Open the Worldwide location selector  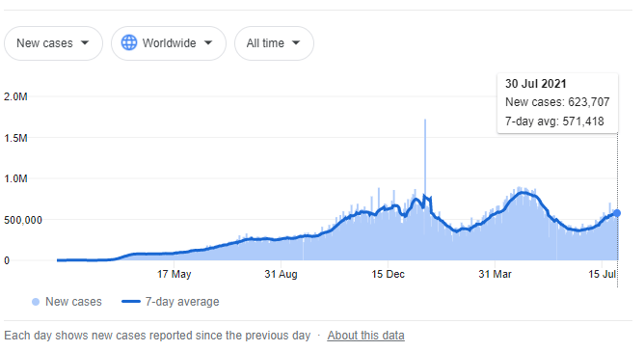pyautogui.click(x=169, y=43)
